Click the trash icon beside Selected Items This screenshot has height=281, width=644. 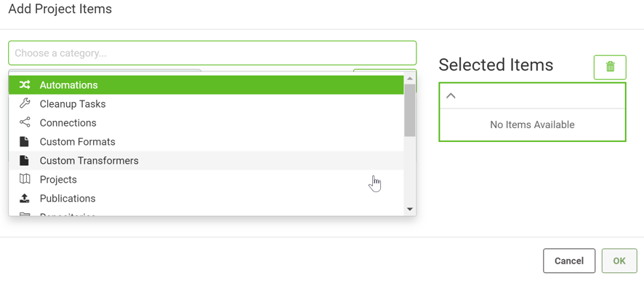click(x=610, y=67)
